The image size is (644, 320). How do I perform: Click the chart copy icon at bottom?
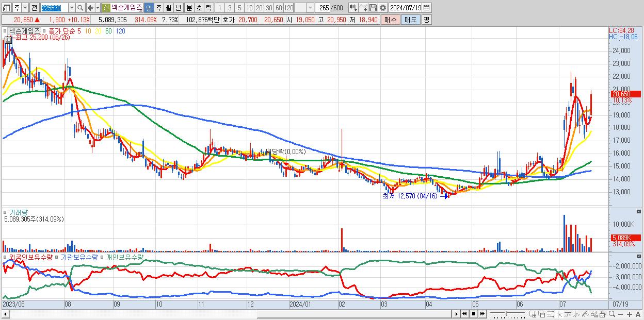[602, 314]
